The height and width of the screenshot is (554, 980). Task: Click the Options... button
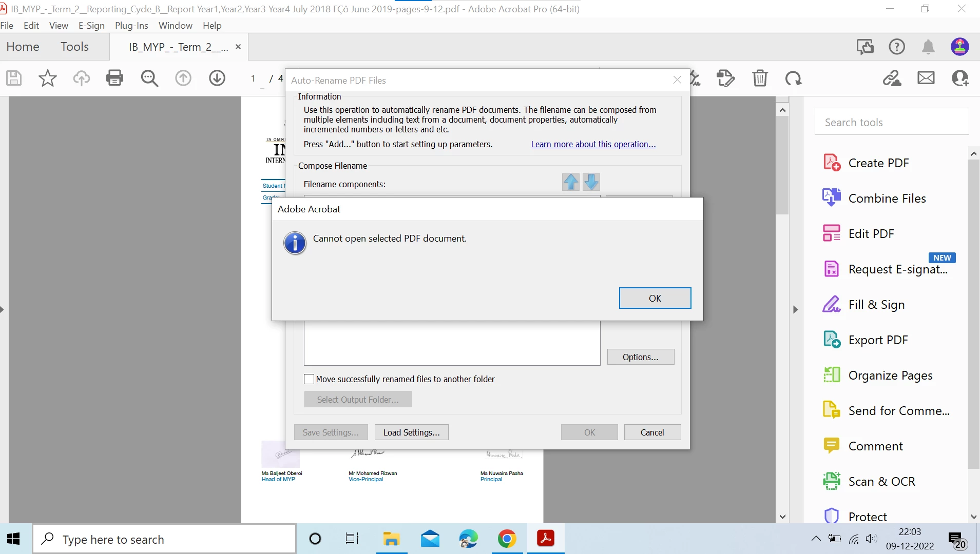coord(641,357)
